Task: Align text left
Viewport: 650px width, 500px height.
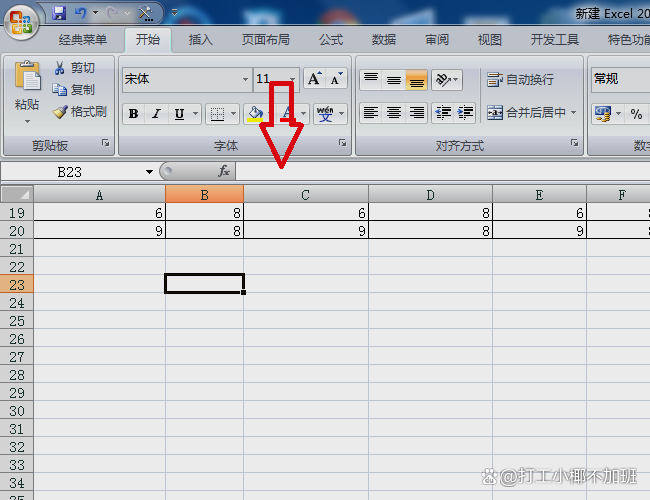Action: click(x=371, y=113)
